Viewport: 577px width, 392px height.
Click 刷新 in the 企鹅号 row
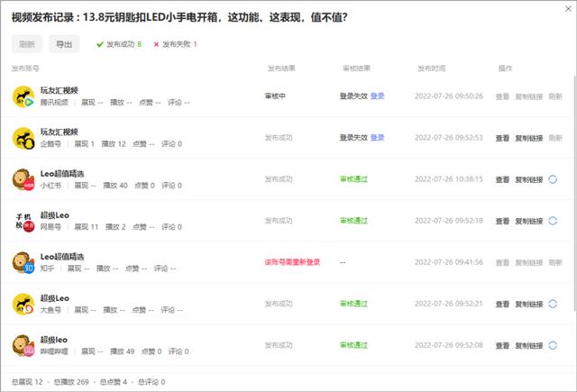click(555, 138)
